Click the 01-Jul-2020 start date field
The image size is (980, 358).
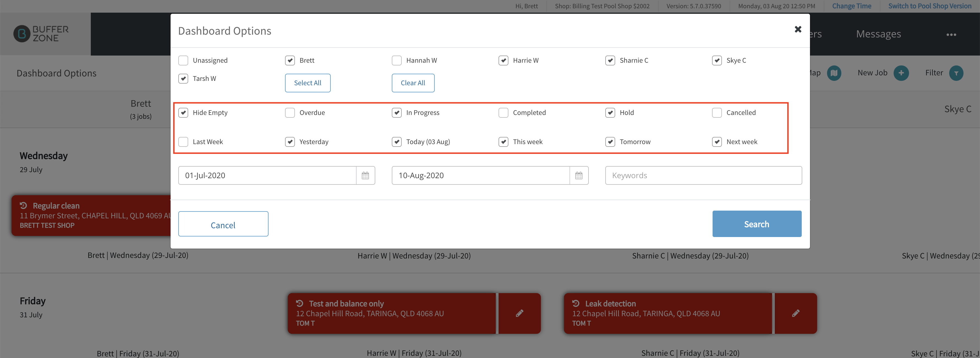267,176
